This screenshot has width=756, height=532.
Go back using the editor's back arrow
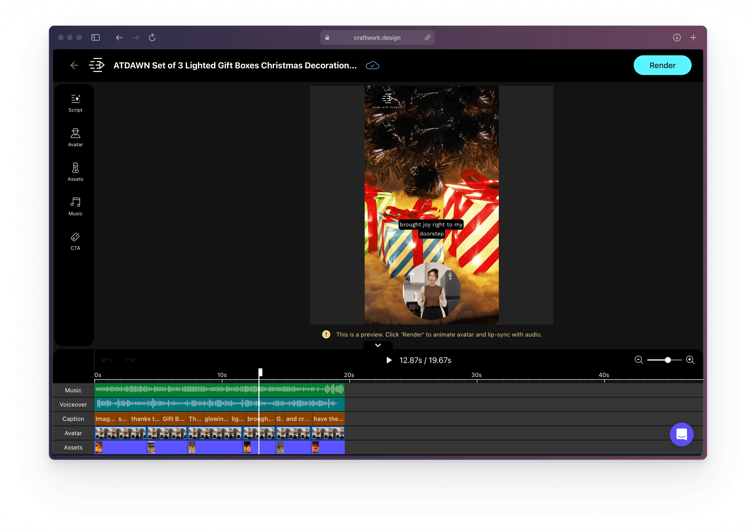(74, 65)
